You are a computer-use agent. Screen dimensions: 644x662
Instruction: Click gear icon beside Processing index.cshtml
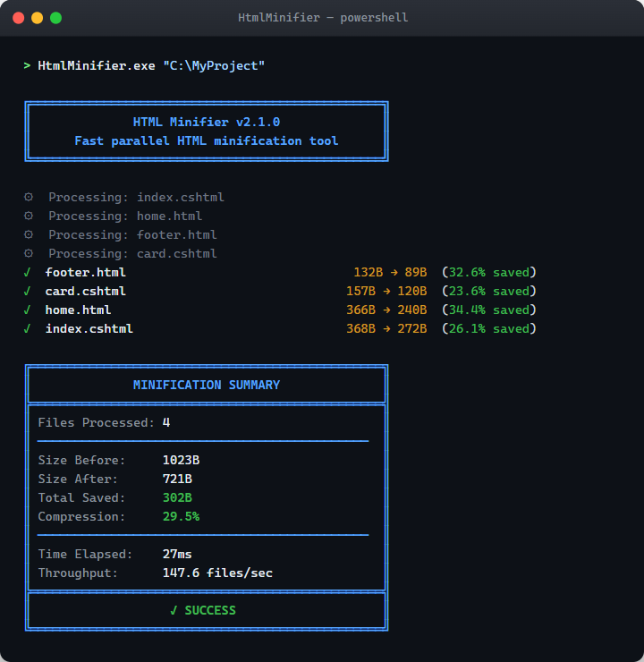(x=29, y=197)
